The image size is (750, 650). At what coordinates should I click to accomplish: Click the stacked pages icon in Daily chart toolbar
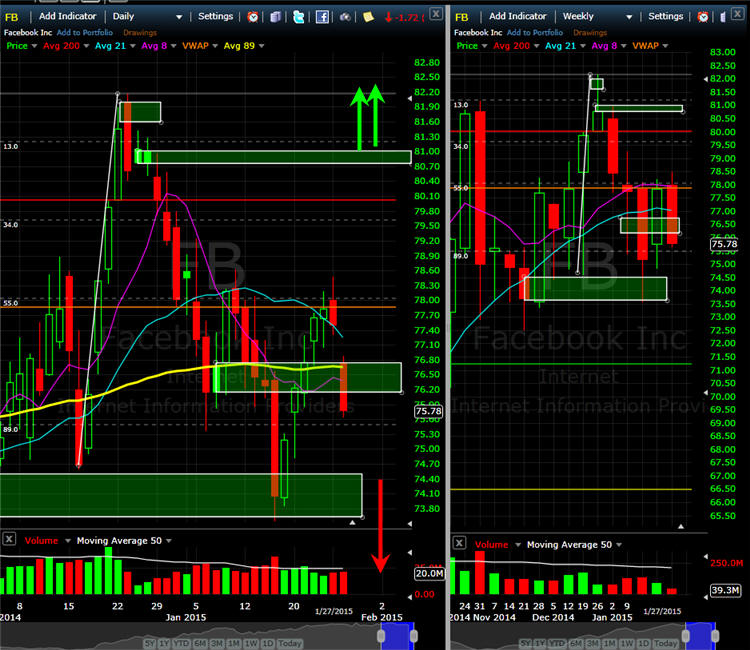276,17
